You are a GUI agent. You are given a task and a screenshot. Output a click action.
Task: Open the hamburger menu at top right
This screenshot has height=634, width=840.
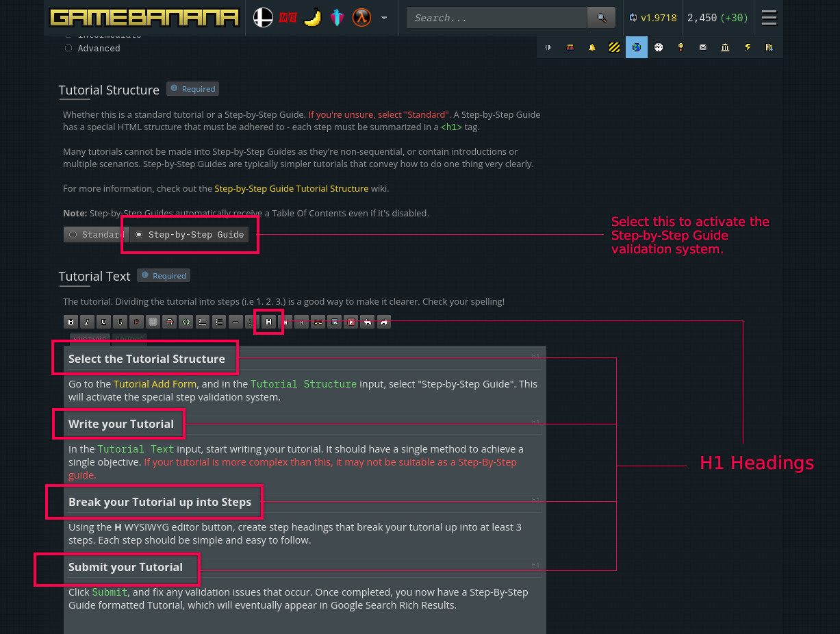tap(769, 17)
